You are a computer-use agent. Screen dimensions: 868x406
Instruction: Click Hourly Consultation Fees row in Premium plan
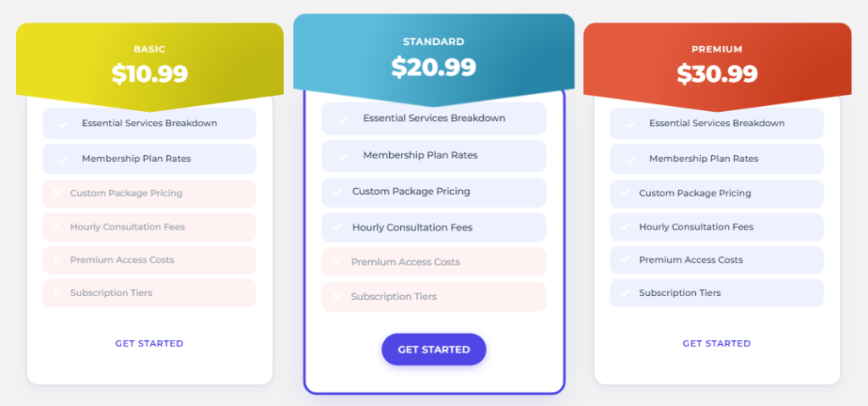[717, 226]
